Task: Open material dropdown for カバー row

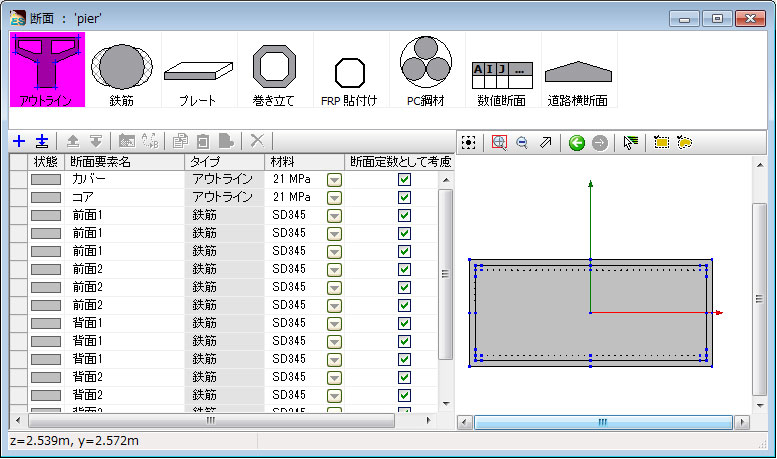Action: click(x=335, y=179)
